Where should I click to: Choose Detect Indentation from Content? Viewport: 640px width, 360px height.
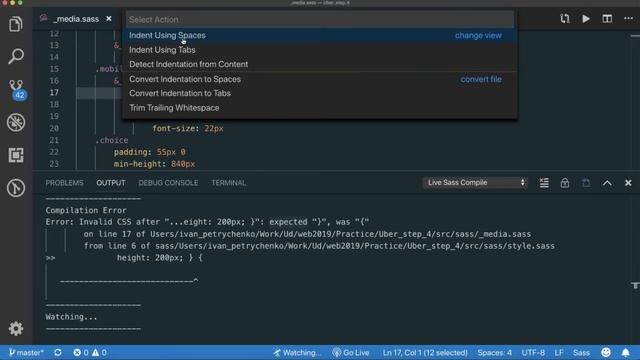pyautogui.click(x=320, y=64)
